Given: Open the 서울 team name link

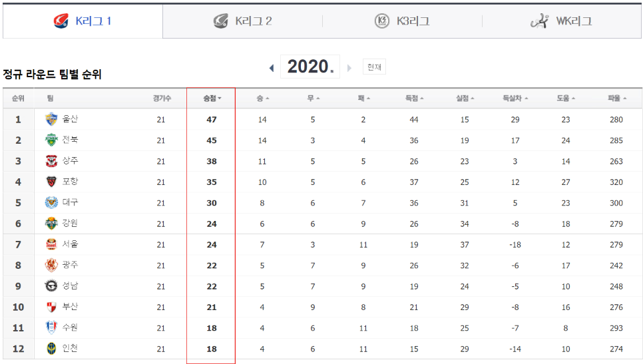Looking at the screenshot, I should click(70, 244).
